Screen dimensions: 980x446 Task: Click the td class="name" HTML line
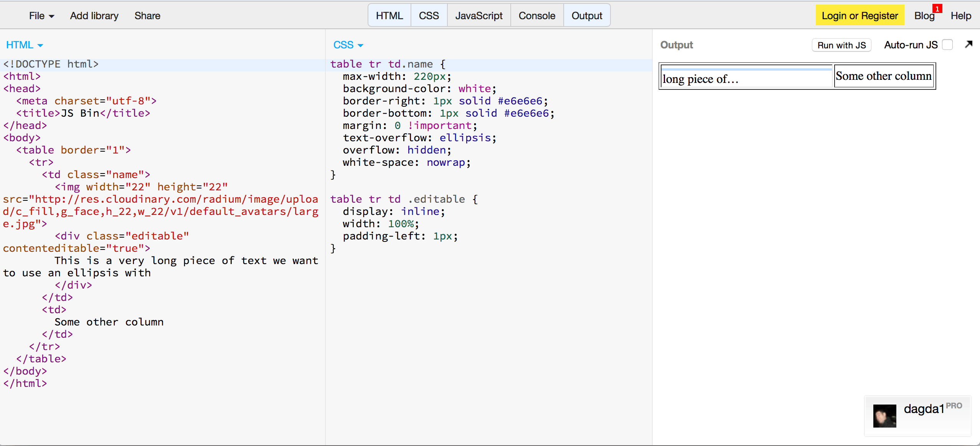pos(96,175)
